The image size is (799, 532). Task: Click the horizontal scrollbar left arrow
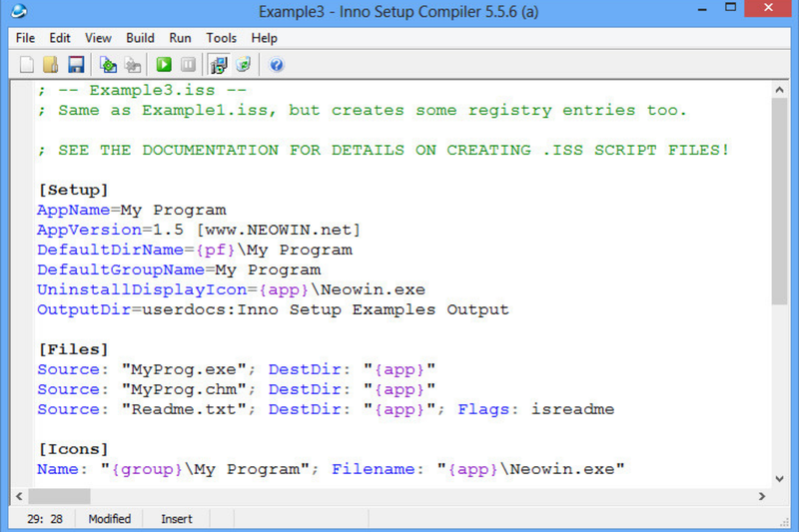(19, 496)
